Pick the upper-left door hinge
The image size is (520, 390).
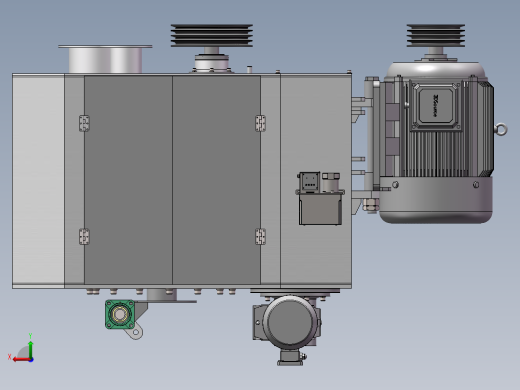point(84,123)
